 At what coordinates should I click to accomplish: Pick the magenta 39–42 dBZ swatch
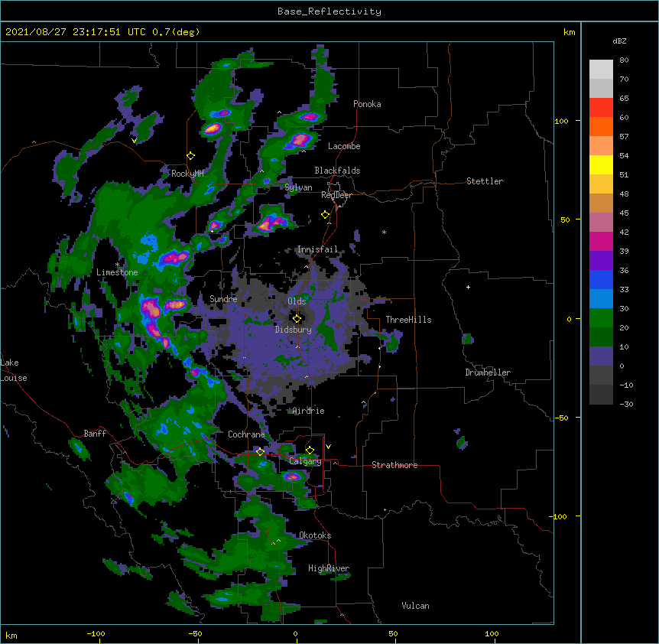point(601,241)
